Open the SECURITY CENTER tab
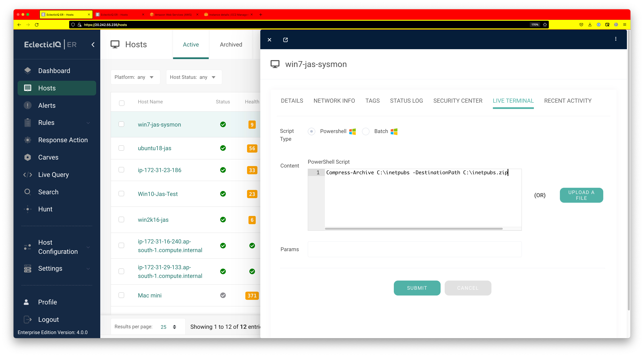The width and height of the screenshot is (644, 356). pyautogui.click(x=457, y=101)
